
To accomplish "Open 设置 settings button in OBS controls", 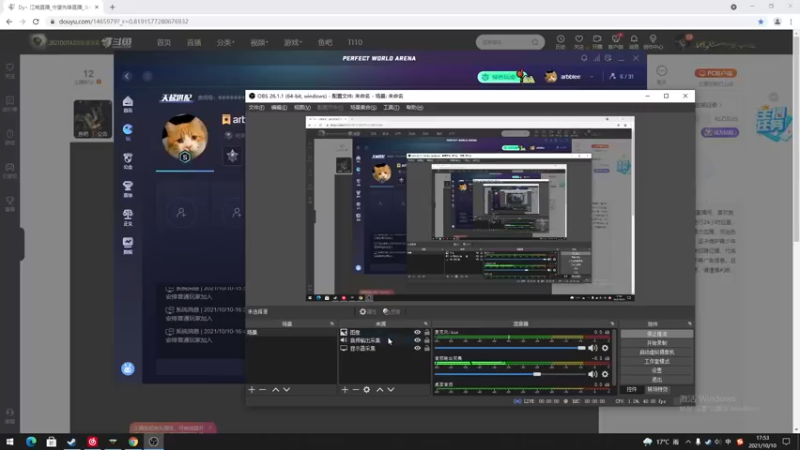I will (657, 370).
